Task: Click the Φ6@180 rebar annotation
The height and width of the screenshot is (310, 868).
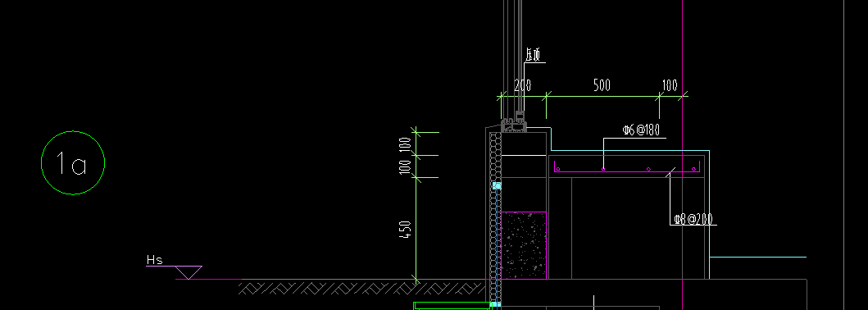Action: click(x=641, y=130)
